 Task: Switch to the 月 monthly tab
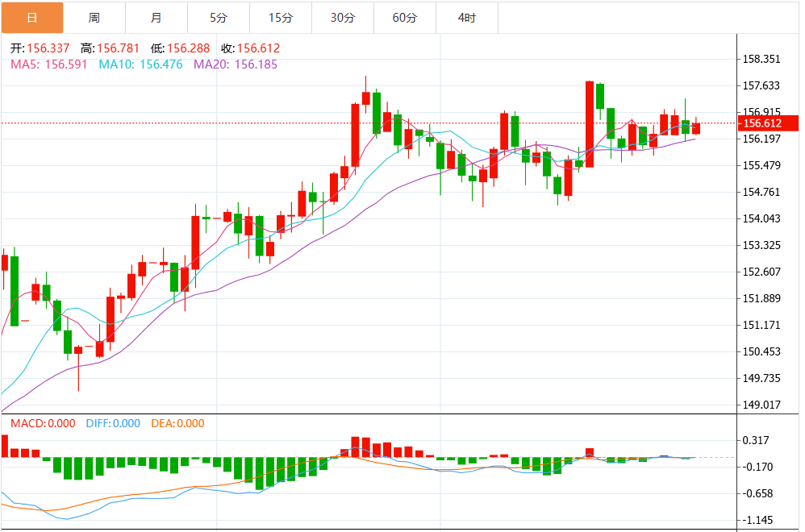pyautogui.click(x=156, y=18)
